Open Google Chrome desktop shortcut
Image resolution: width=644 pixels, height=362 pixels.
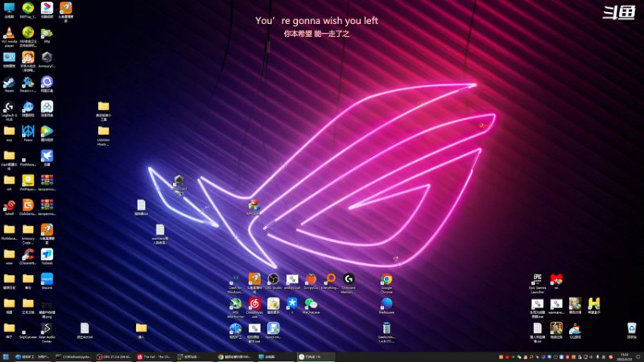[386, 284]
